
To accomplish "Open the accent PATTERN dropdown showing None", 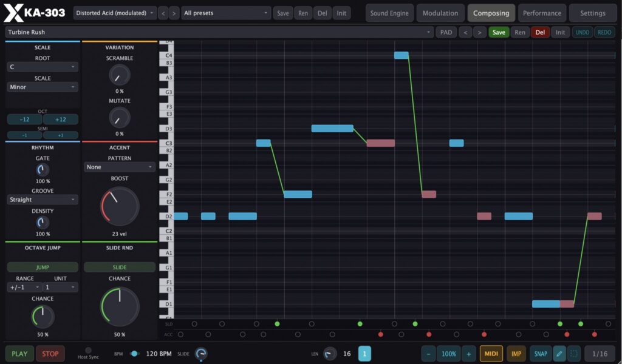I will [120, 167].
